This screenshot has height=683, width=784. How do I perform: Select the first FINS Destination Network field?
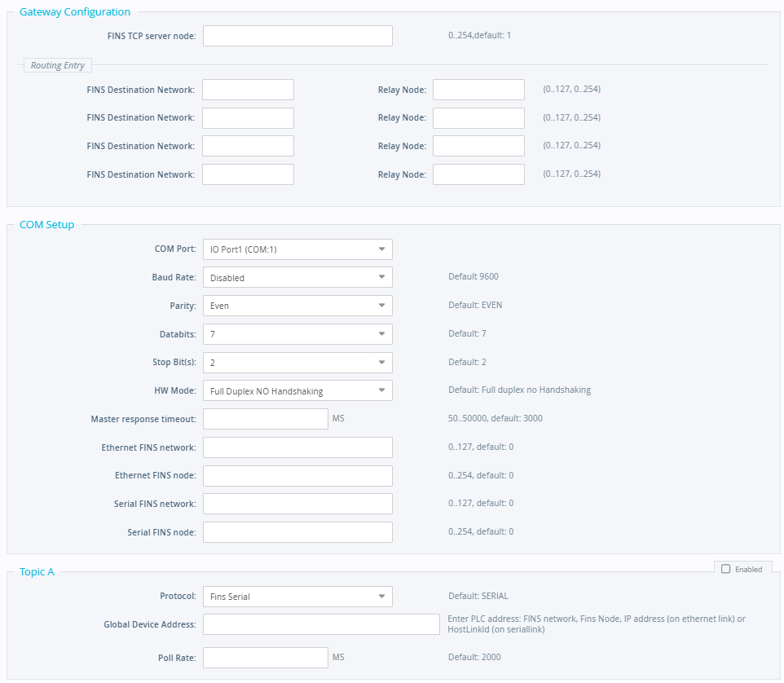click(x=248, y=90)
